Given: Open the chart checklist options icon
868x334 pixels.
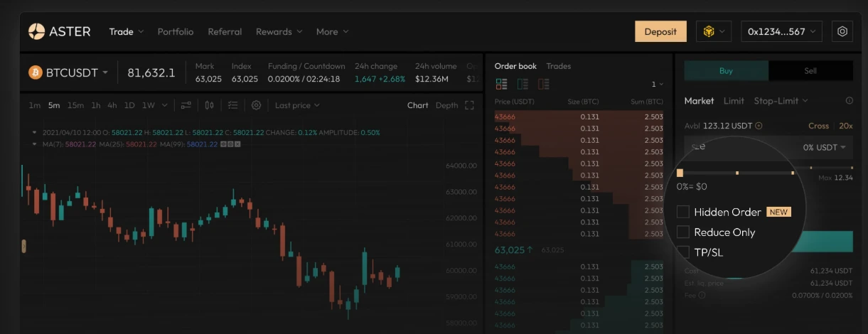Looking at the screenshot, I should pyautogui.click(x=232, y=105).
